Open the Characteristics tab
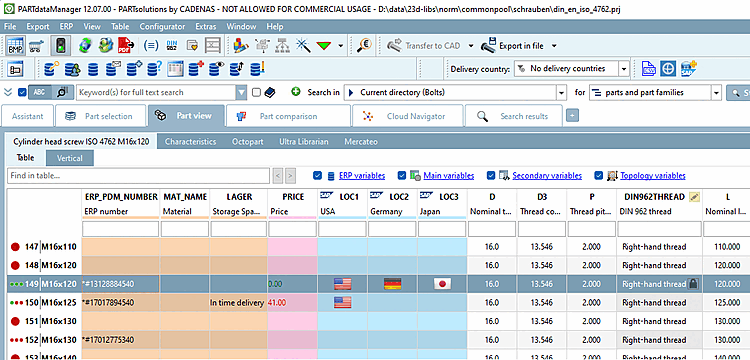The image size is (750, 360). pos(190,142)
